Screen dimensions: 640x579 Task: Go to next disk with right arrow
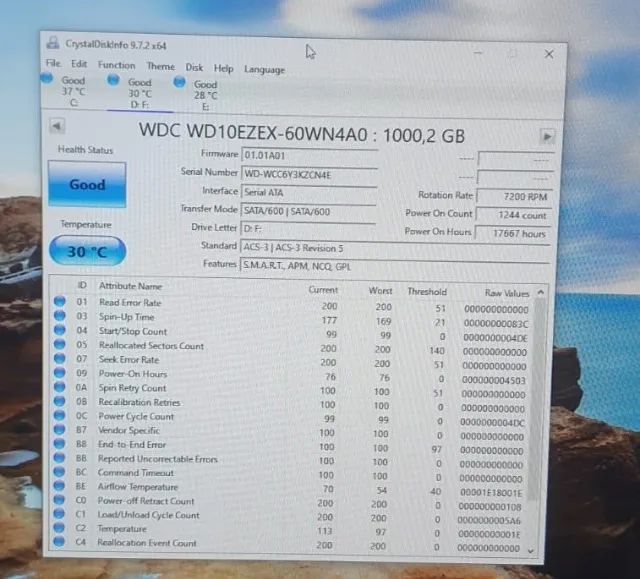pos(547,136)
